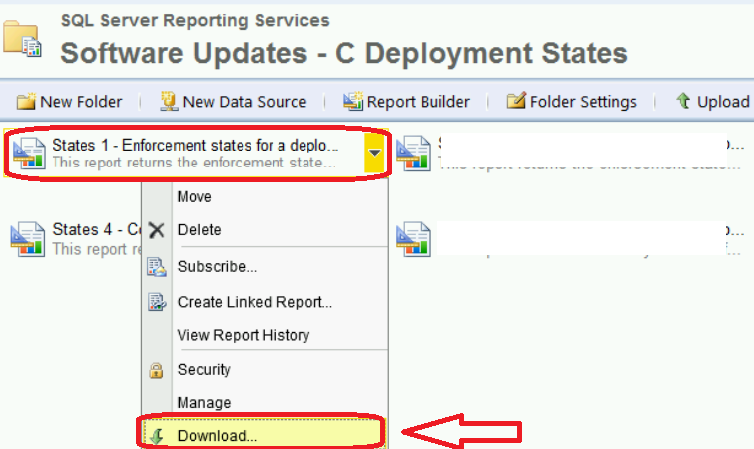Select Subscribe... in the context menu
Viewport: 754px width, 449px height.
[217, 267]
